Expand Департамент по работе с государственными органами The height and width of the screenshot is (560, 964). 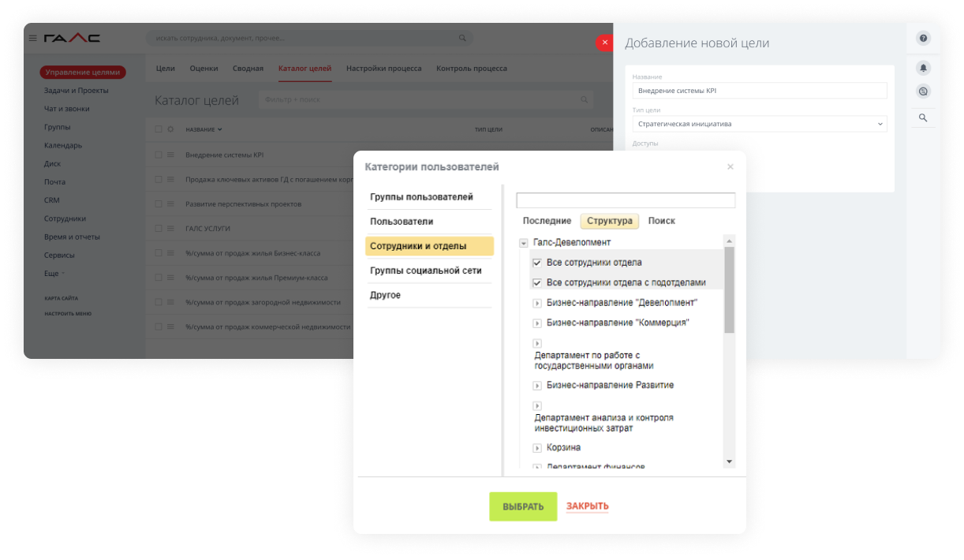point(537,344)
